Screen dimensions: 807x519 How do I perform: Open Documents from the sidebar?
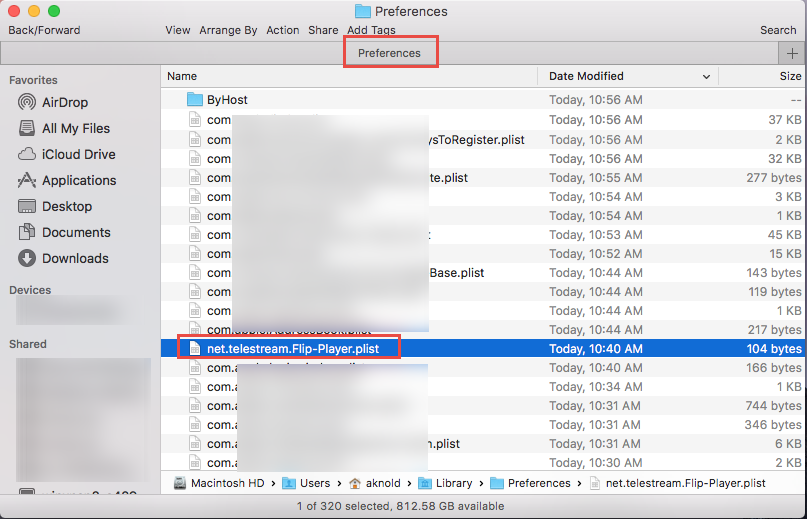(x=75, y=232)
